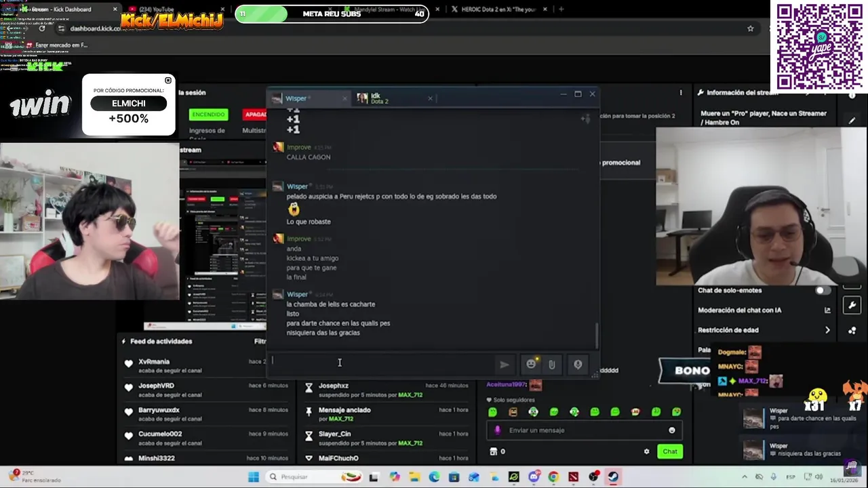This screenshot has width=868, height=488.
Task: Open the weather widget on taskbar
Action: click(x=34, y=476)
